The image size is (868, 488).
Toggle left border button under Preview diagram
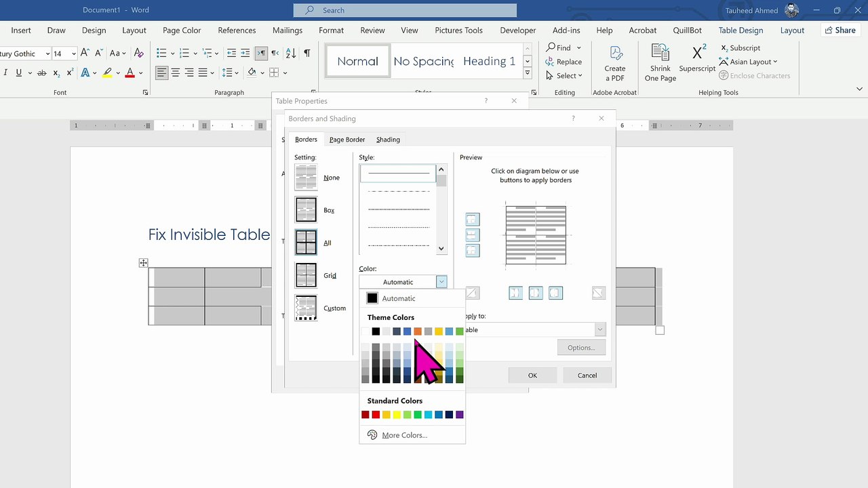[515, 293]
